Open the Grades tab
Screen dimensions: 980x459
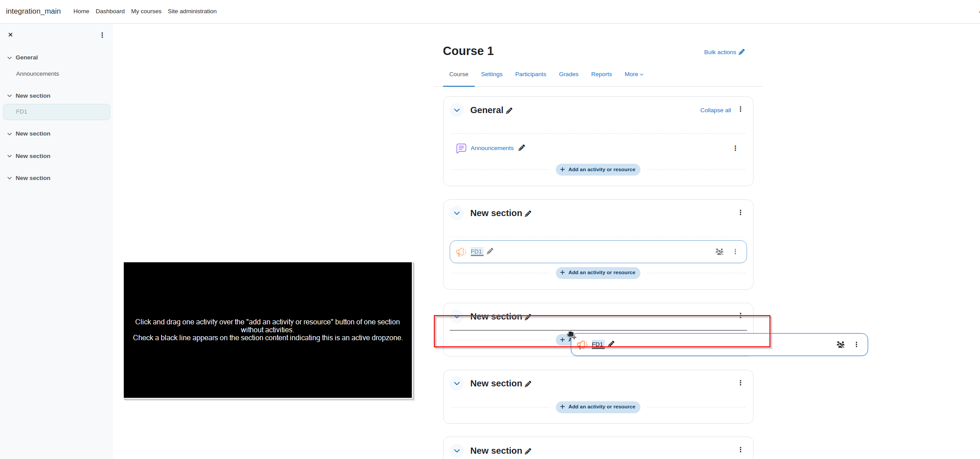click(x=569, y=74)
